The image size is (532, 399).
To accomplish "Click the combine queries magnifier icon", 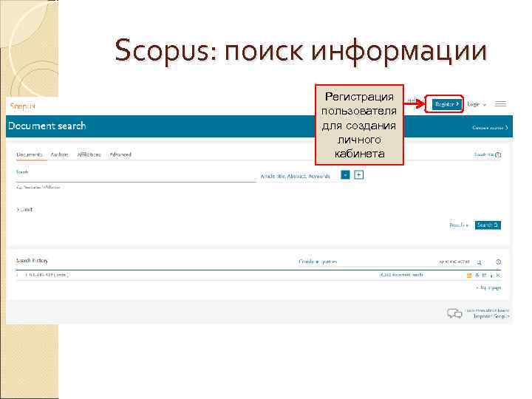I will (x=479, y=262).
